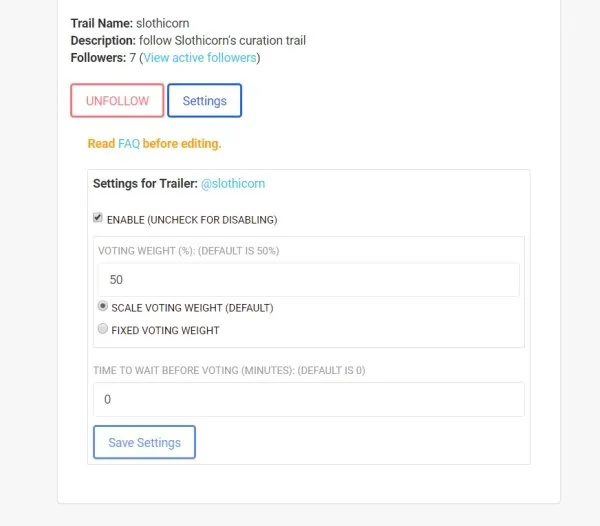Screen dimensions: 600x526
Task: Open the View active followers link
Action: [x=200, y=58]
